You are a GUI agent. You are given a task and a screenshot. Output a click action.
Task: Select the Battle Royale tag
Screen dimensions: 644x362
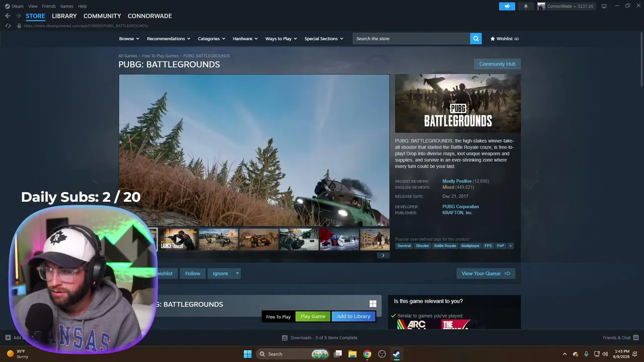click(445, 246)
